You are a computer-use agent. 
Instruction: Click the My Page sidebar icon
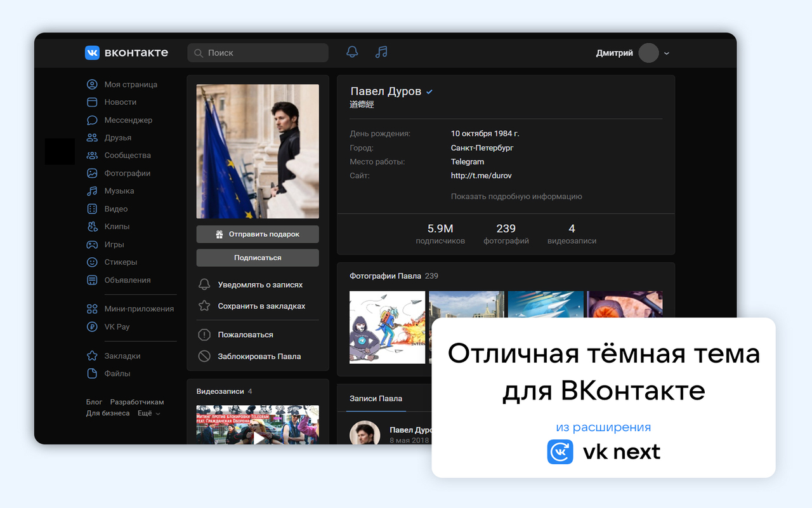click(92, 84)
